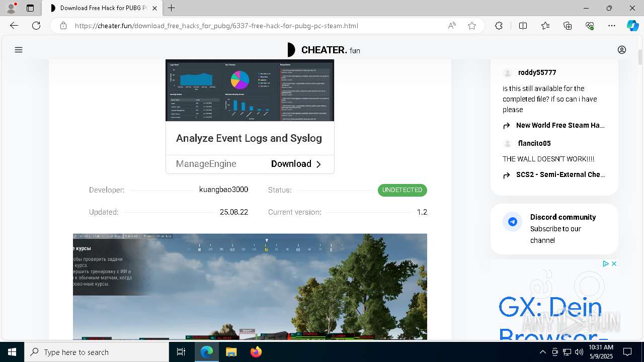Click developer name kuangbao3000
Viewport: 644px width, 362px height.
223,190
